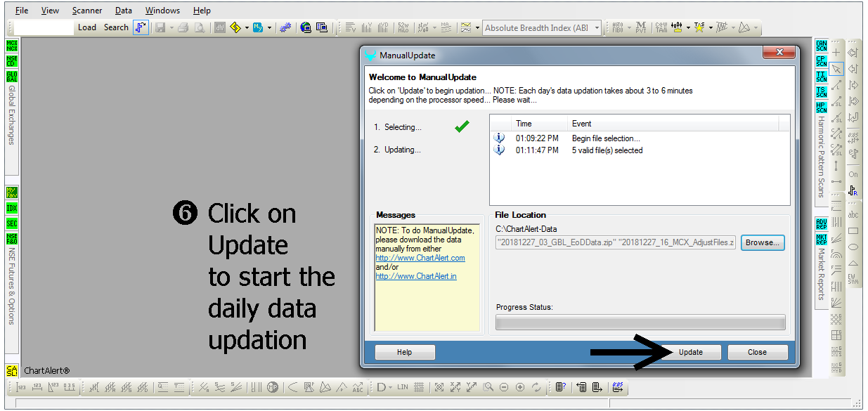This screenshot has height=411, width=868.
Task: Expand the TAS star icon dropdown
Action: coord(711,28)
